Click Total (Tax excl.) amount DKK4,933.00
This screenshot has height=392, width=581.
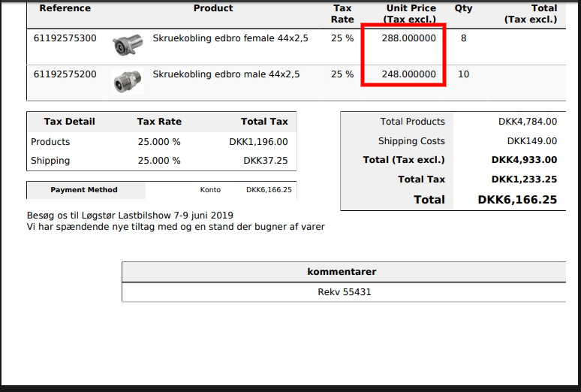(x=524, y=160)
